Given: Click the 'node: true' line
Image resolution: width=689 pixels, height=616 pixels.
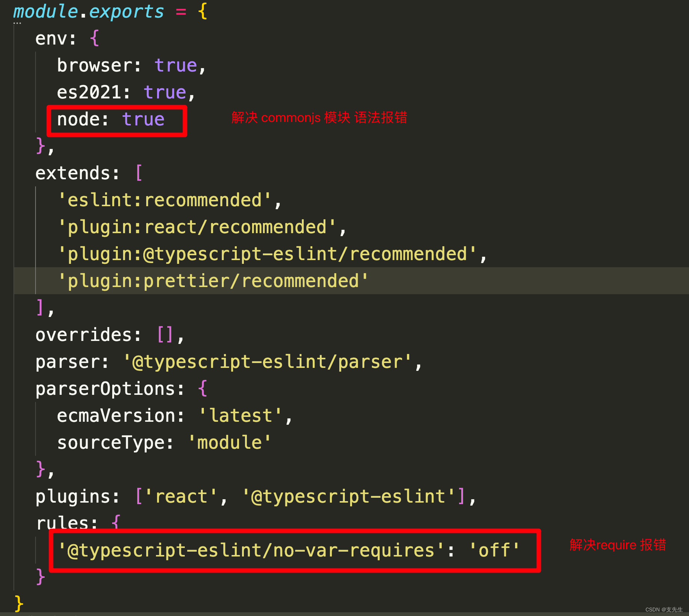Looking at the screenshot, I should pos(111,119).
